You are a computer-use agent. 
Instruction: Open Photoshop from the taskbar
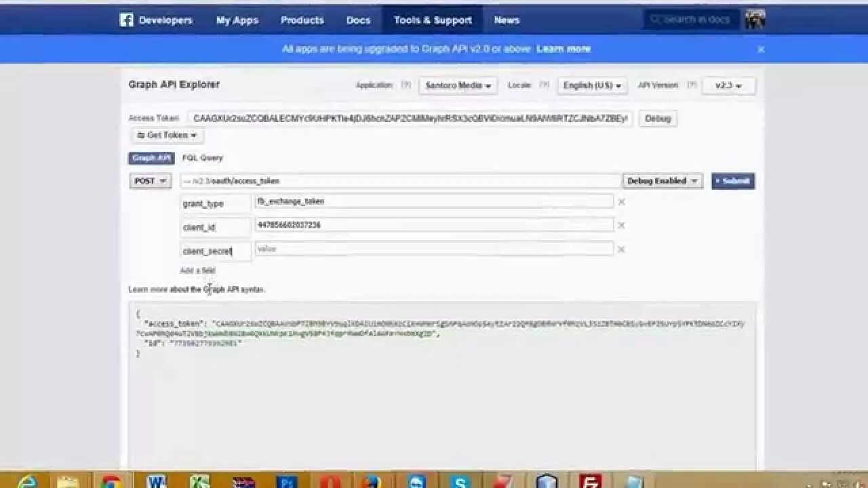point(287,481)
